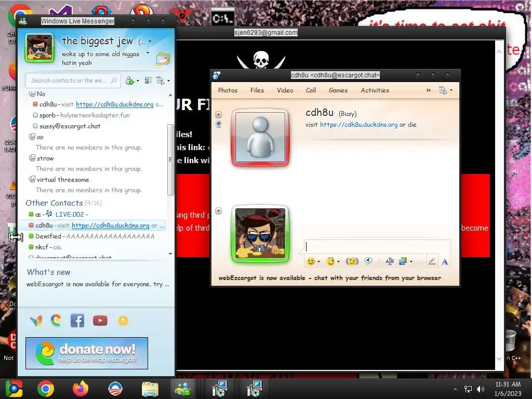The image size is (532, 399).
Task: Expand the add contact dropdown arrow
Action: (138, 81)
